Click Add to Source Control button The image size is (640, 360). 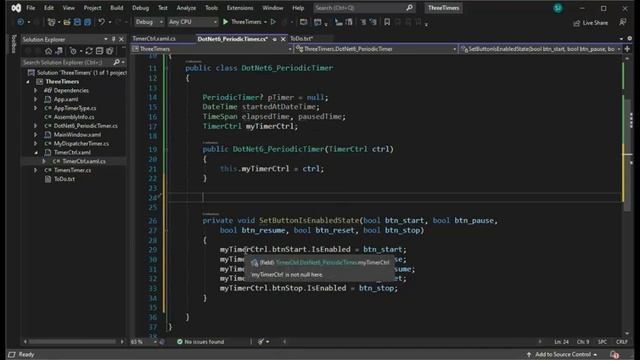pos(562,354)
